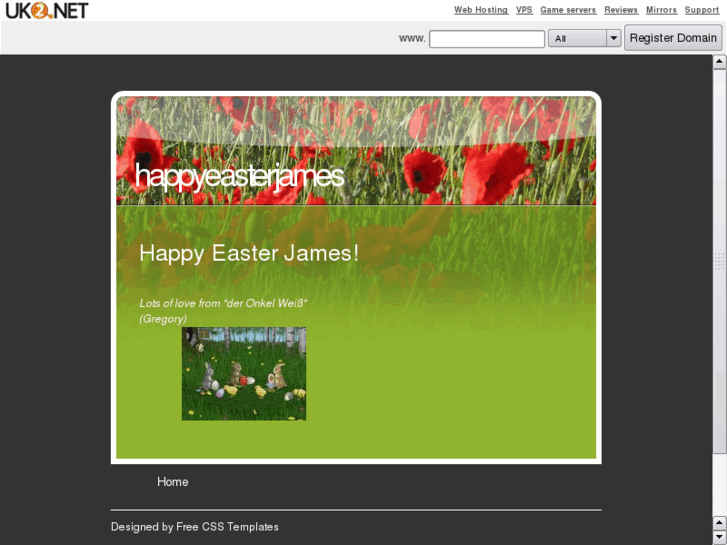
Task: Open the VPS link
Action: coord(524,10)
